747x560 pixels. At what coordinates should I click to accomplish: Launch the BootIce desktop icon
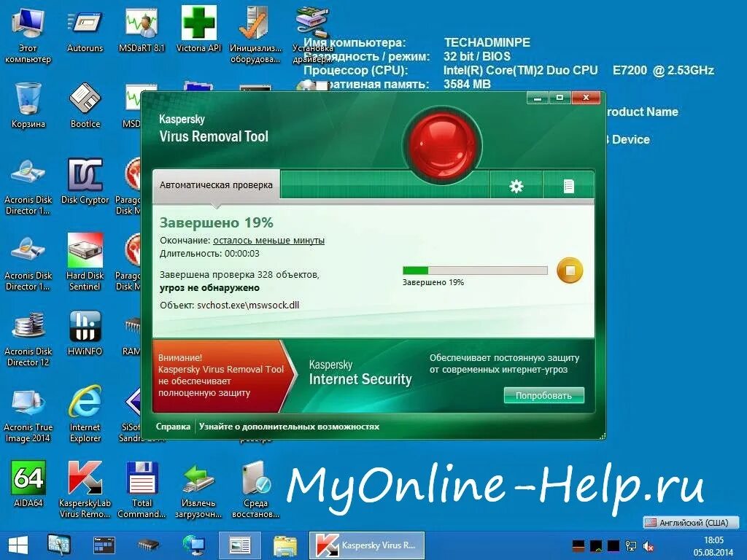85,106
